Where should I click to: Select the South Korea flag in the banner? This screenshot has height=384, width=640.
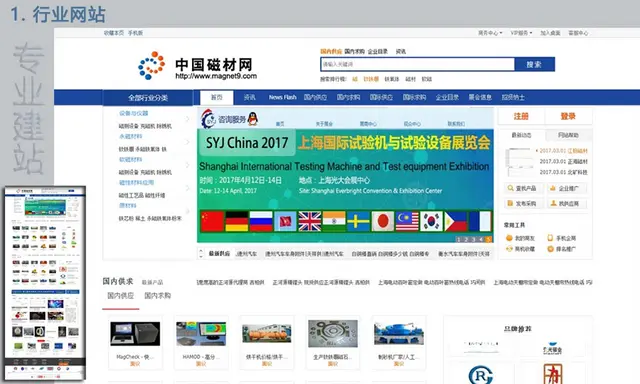tap(431, 221)
